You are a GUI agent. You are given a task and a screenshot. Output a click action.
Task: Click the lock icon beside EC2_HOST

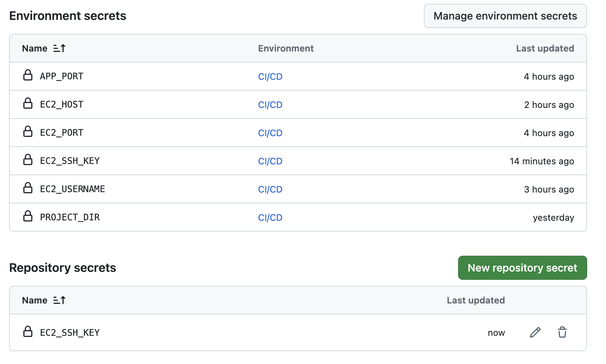tap(28, 103)
